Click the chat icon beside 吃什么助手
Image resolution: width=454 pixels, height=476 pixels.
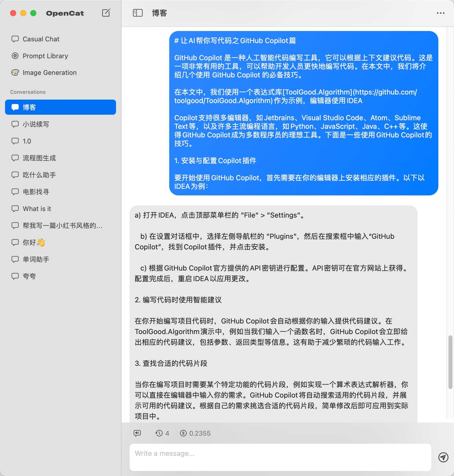click(15, 175)
